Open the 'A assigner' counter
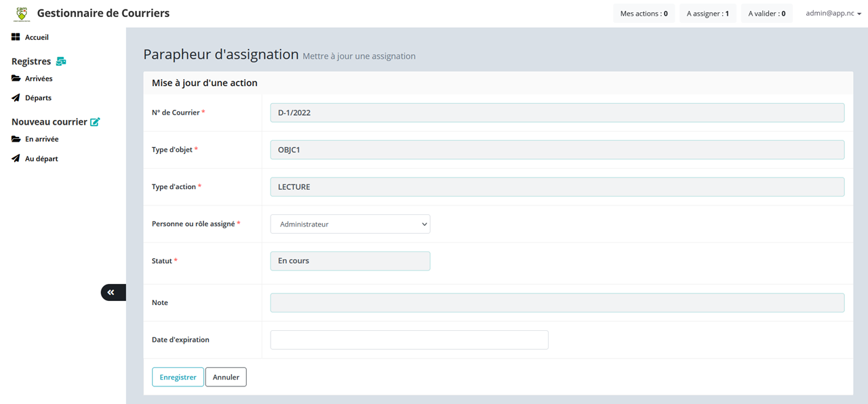The width and height of the screenshot is (868, 404). point(707,14)
